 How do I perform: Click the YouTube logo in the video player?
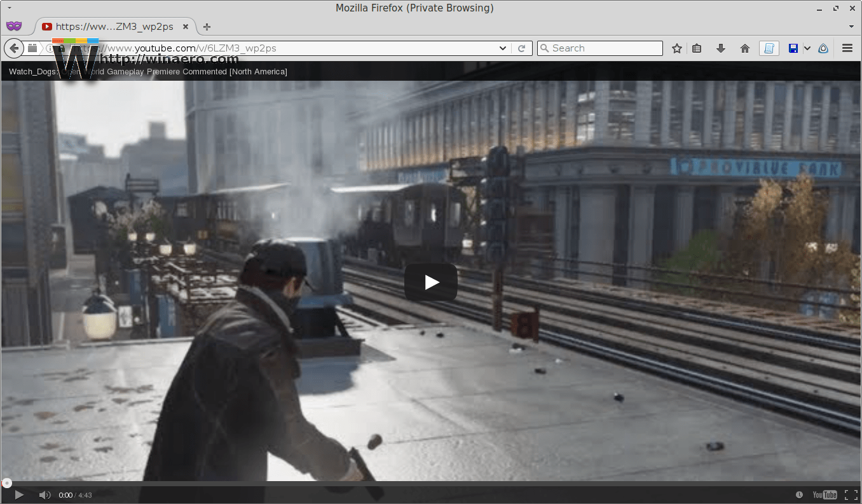click(824, 494)
